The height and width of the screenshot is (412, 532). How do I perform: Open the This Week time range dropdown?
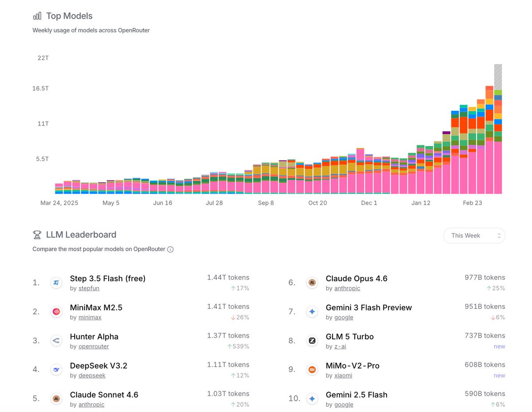(474, 236)
